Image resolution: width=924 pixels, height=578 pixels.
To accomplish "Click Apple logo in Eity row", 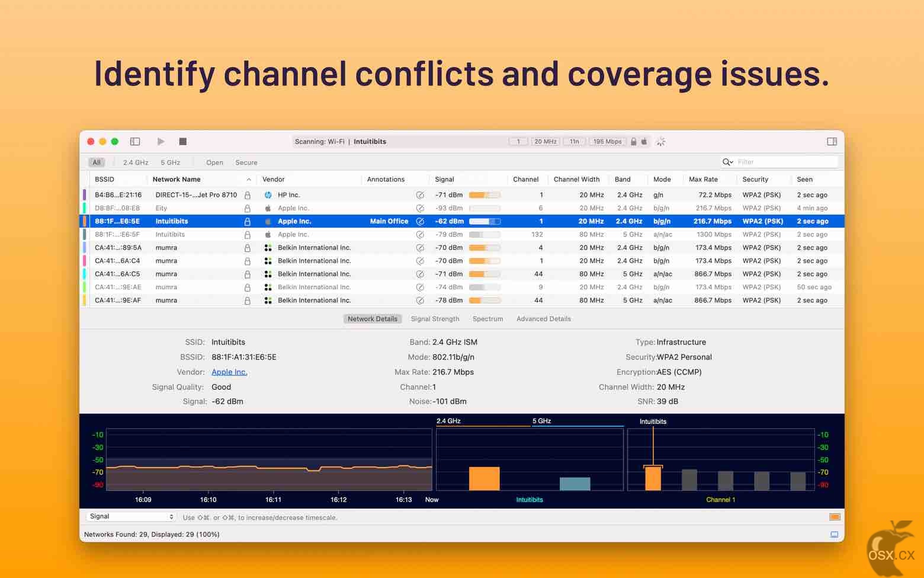I will [268, 208].
